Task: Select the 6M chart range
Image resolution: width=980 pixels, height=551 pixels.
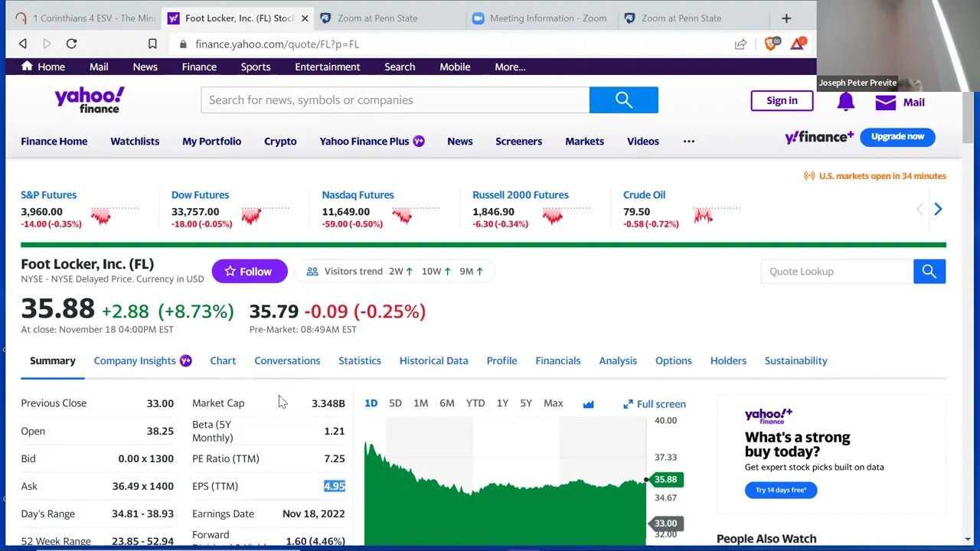Action: tap(446, 403)
